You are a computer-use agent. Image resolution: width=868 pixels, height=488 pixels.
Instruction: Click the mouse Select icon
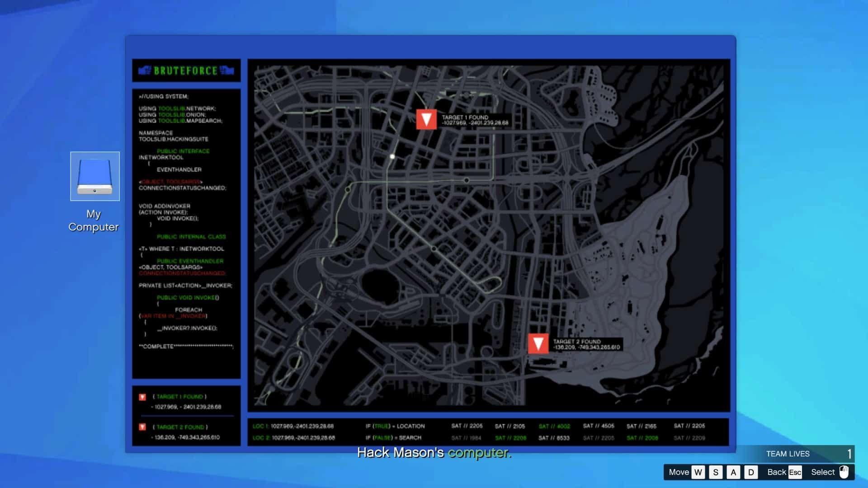tap(844, 472)
